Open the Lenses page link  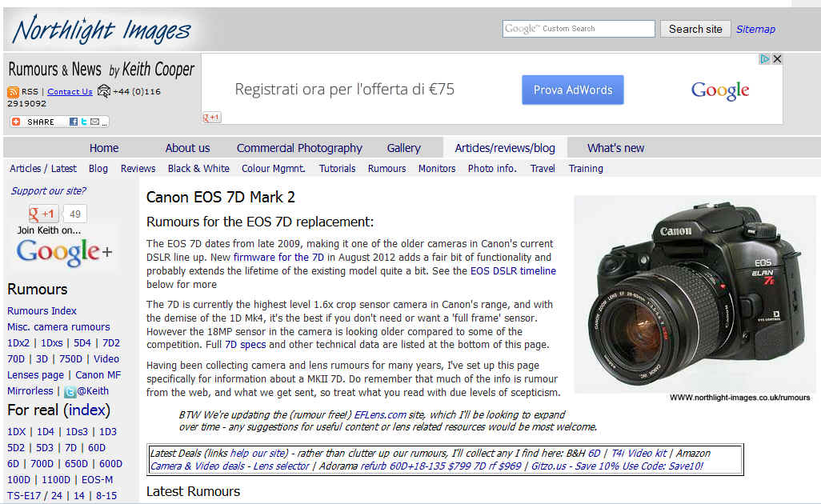[x=35, y=375]
